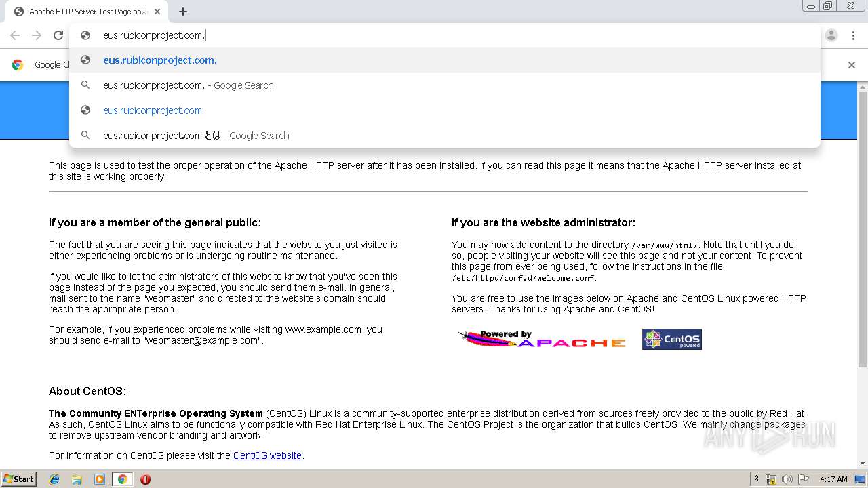Open Chrome's three-dot customize menu

(x=854, y=35)
